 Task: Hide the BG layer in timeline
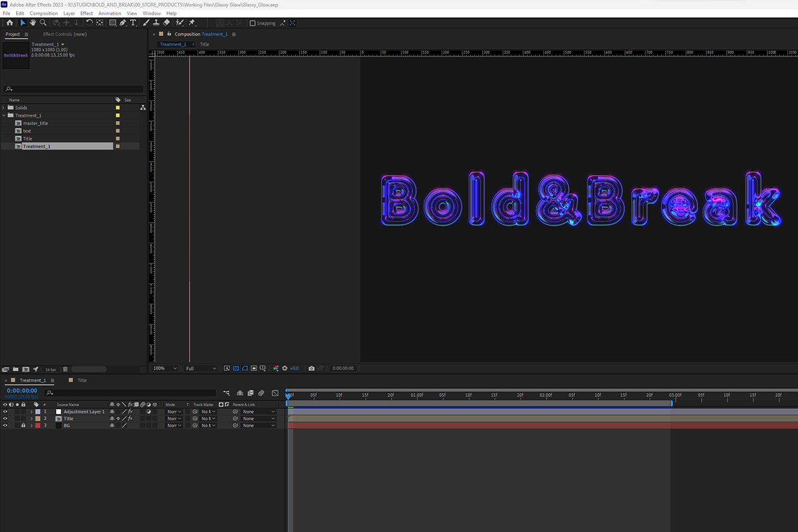5,426
